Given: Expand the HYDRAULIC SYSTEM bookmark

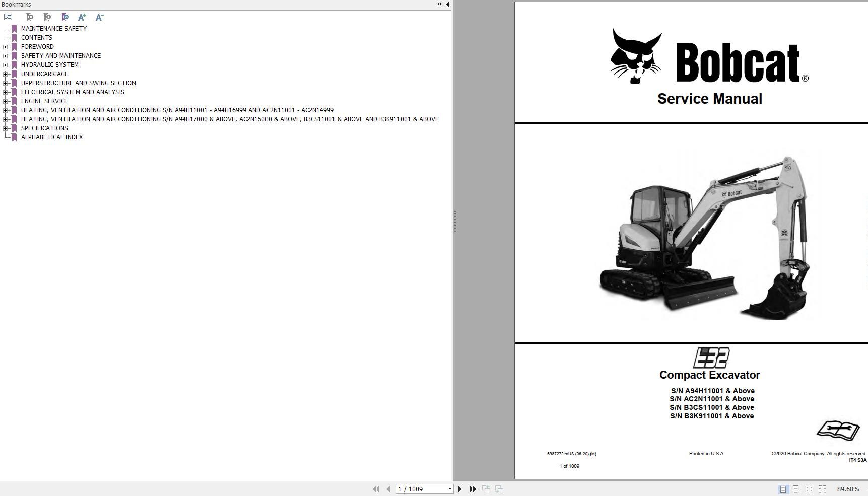Looking at the screenshot, I should [x=6, y=65].
